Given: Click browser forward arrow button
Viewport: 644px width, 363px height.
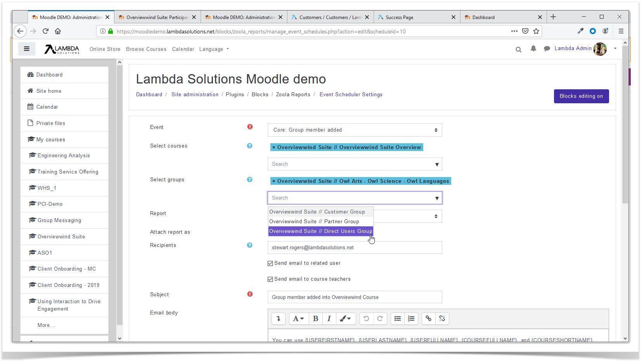Looking at the screenshot, I should click(x=33, y=31).
